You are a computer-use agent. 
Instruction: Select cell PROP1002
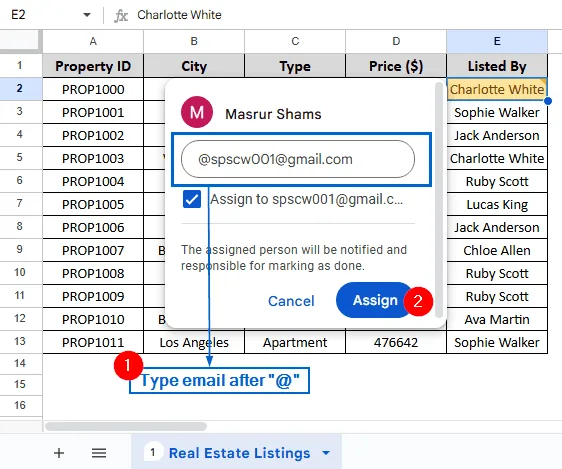[93, 135]
